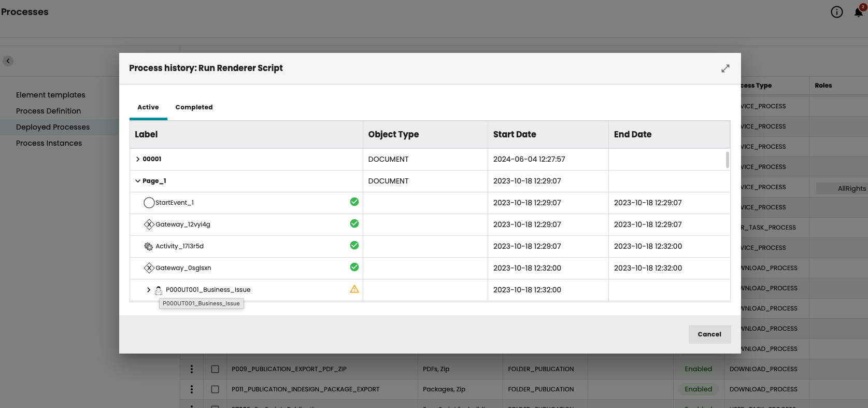
Task: Open row menu for P011_PUBLICATION_INDESIGN_PACKAGE_EXPORT
Action: (x=192, y=389)
